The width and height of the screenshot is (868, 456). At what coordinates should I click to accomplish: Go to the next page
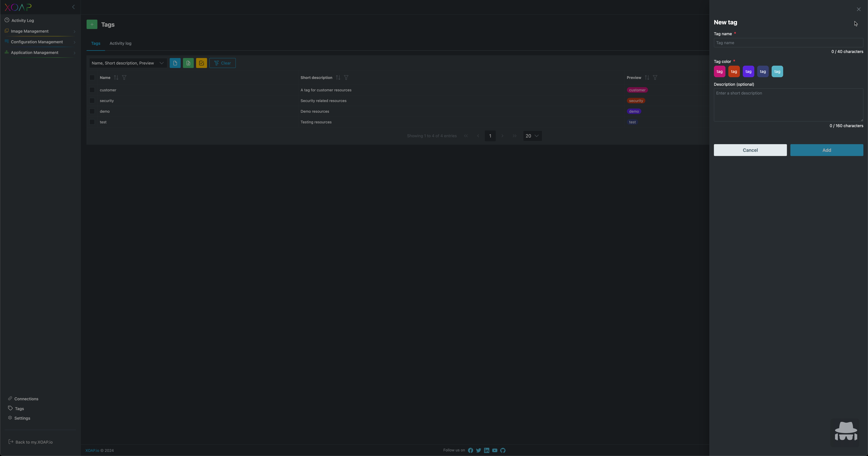pyautogui.click(x=502, y=136)
